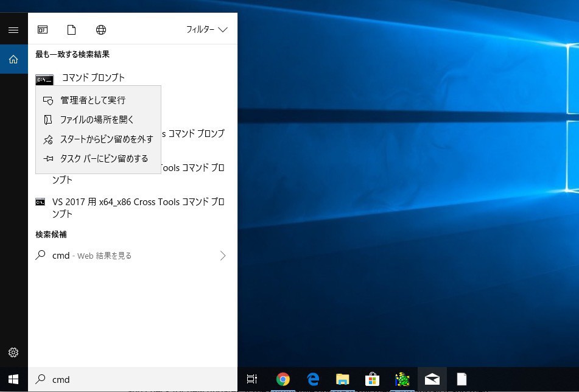Filter results by Apps icon

[43, 30]
